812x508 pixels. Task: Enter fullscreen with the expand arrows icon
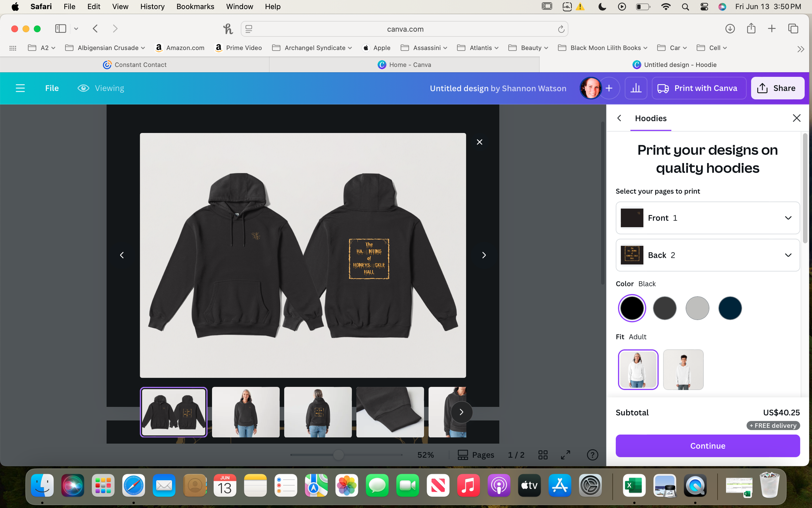(565, 455)
